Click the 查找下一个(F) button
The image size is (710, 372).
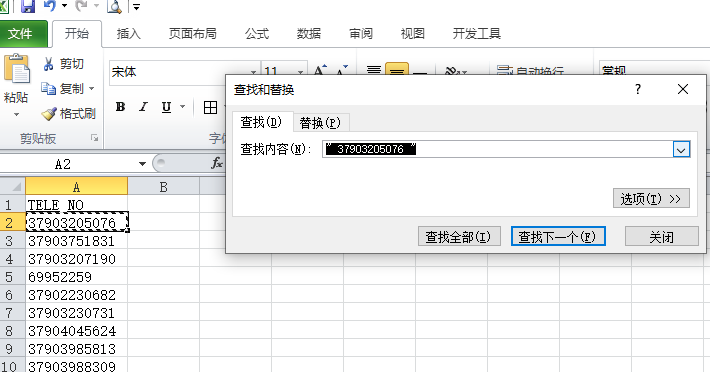coord(558,237)
